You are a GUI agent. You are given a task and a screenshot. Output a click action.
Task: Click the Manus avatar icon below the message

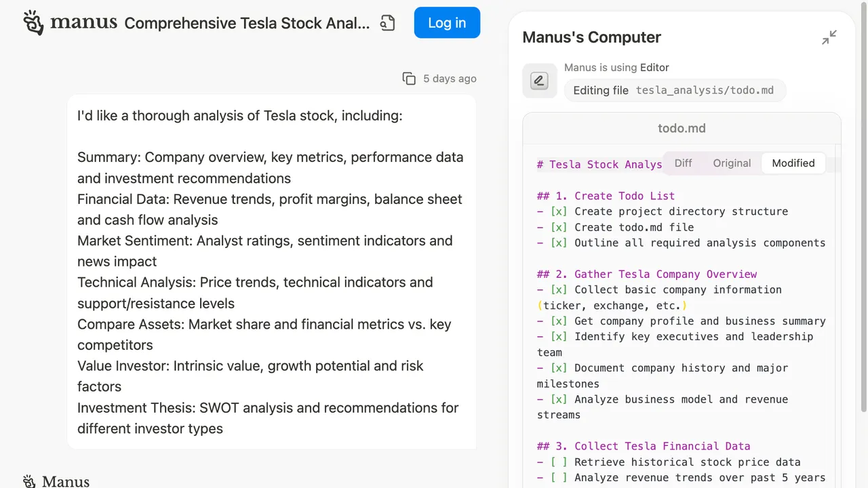29,481
